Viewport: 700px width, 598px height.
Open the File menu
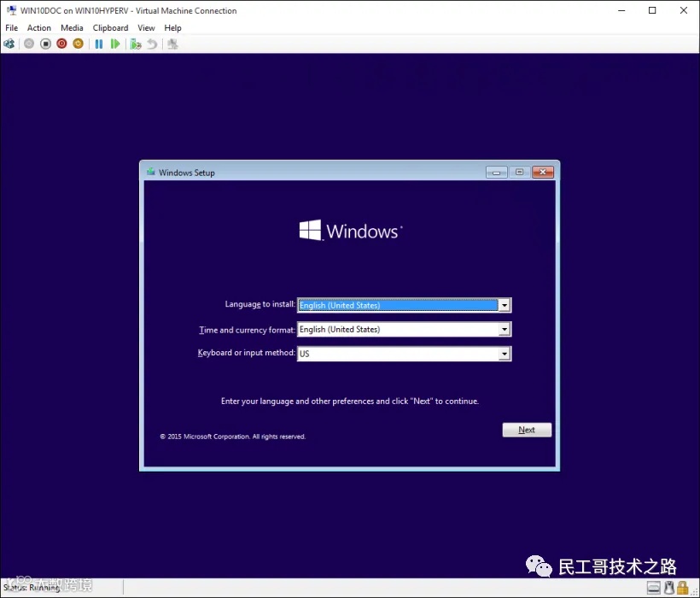point(12,27)
